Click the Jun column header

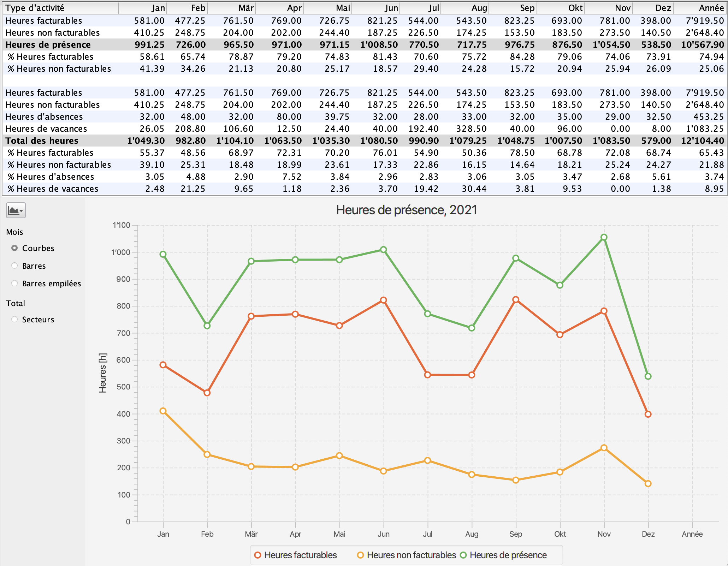click(376, 8)
